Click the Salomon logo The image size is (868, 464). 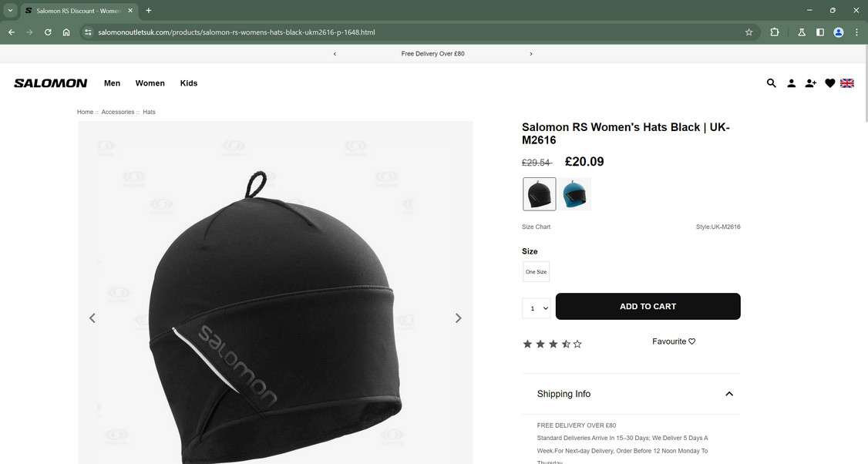51,83
